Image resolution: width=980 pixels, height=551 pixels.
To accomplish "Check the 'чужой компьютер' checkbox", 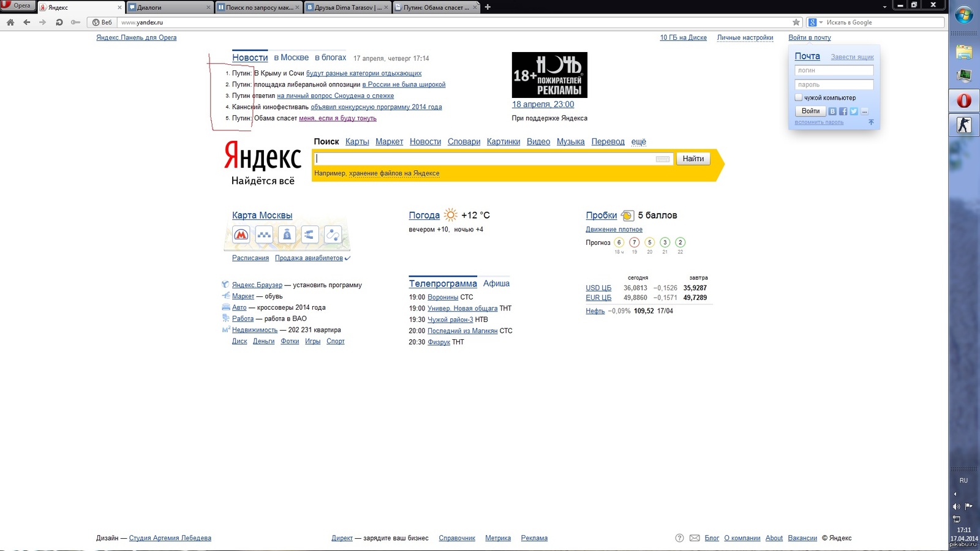I will (799, 97).
